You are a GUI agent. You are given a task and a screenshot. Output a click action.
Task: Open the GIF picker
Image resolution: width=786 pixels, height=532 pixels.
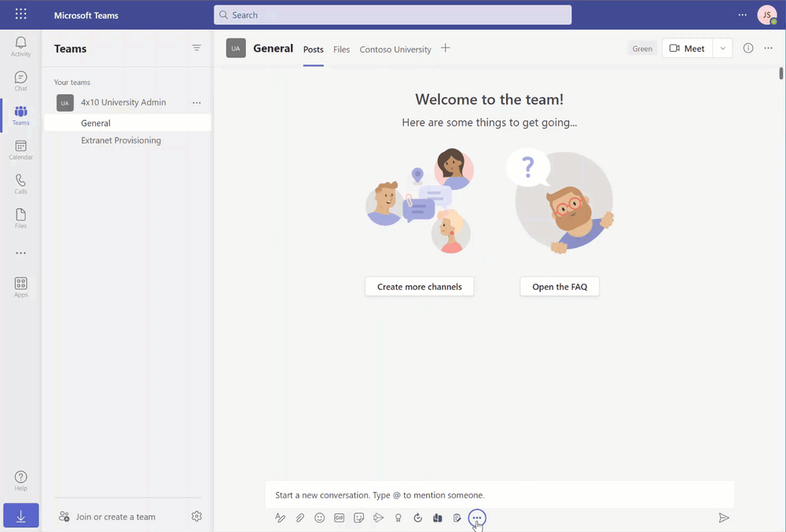[x=340, y=518]
